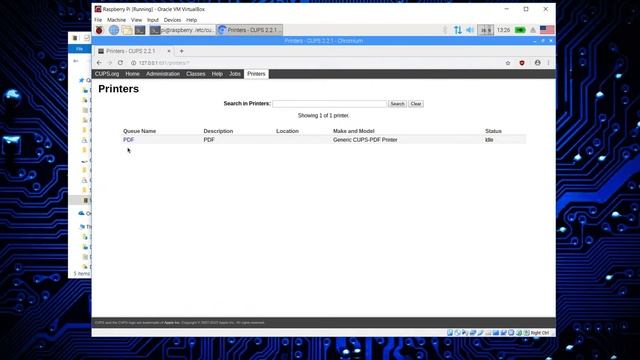
Task: Open the VirtualBox Help menu
Action: pyautogui.click(x=191, y=20)
